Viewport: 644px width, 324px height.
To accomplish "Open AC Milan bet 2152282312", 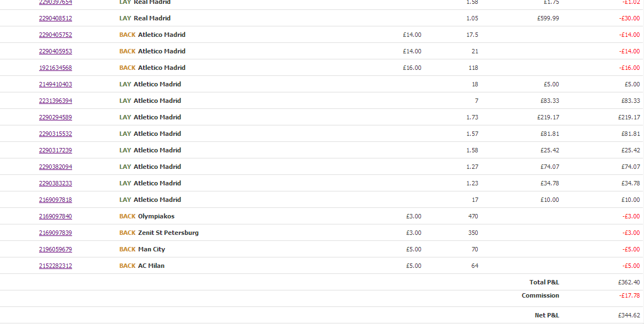I will (56, 266).
